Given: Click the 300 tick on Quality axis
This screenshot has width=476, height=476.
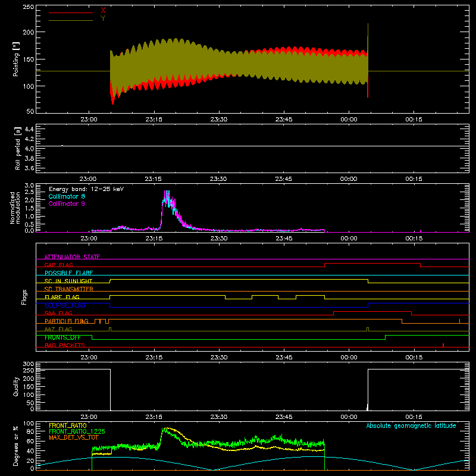Looking at the screenshot, I should click(28, 364).
